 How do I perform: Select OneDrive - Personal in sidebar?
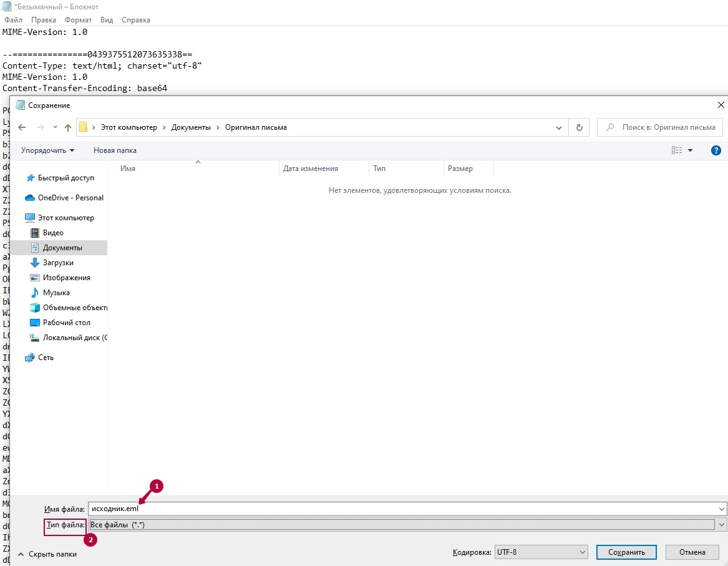(70, 198)
